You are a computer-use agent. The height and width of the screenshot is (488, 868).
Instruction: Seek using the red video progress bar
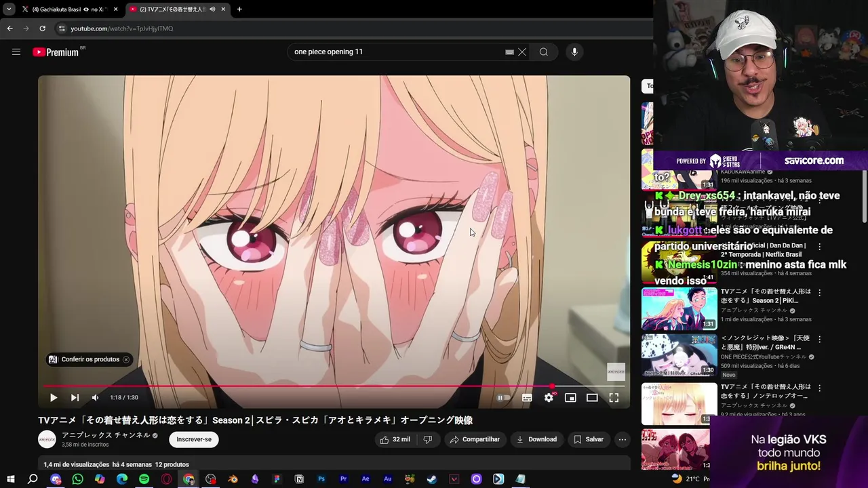point(334,386)
